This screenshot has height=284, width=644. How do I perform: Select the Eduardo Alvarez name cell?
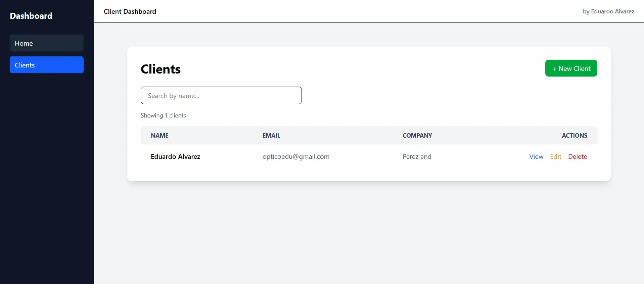coord(175,157)
